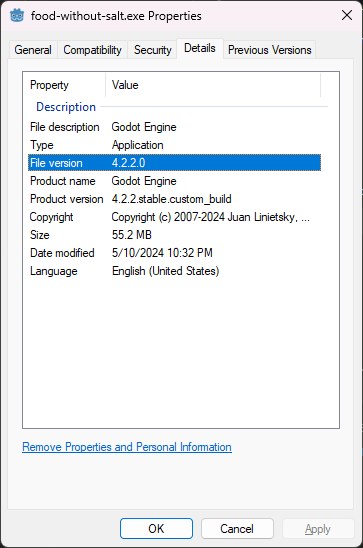
Task: Confirm with the OK button
Action: 156,528
